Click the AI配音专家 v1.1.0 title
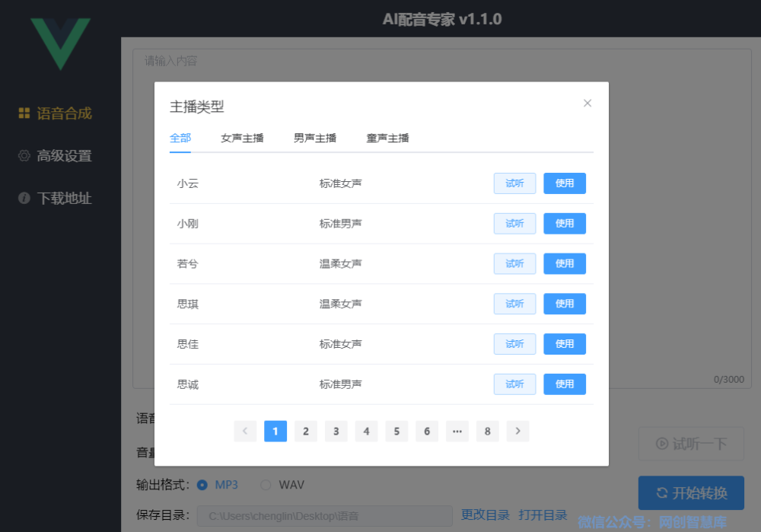Image resolution: width=761 pixels, height=532 pixels. [442, 19]
